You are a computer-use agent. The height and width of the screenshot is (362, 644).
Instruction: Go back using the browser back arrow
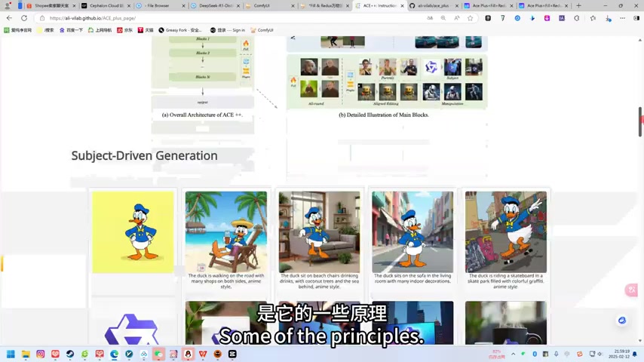pos(9,18)
